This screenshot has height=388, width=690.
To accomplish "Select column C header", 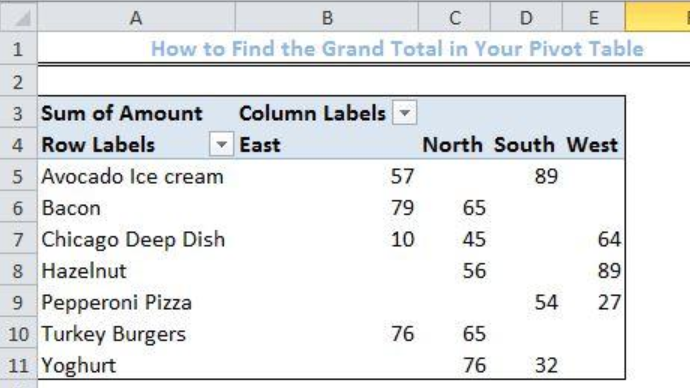I will tap(454, 17).
